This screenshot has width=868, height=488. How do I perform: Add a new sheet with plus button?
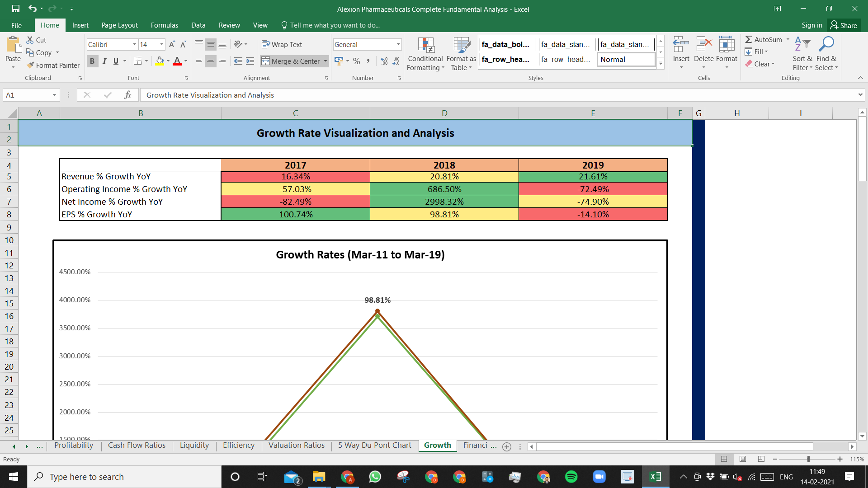[x=507, y=446]
